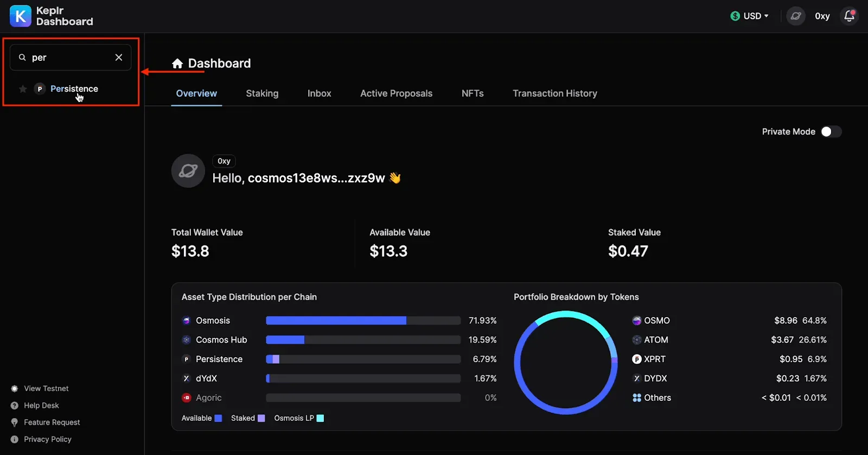Click the Help Desk question icon
The image size is (868, 455).
[15, 406]
